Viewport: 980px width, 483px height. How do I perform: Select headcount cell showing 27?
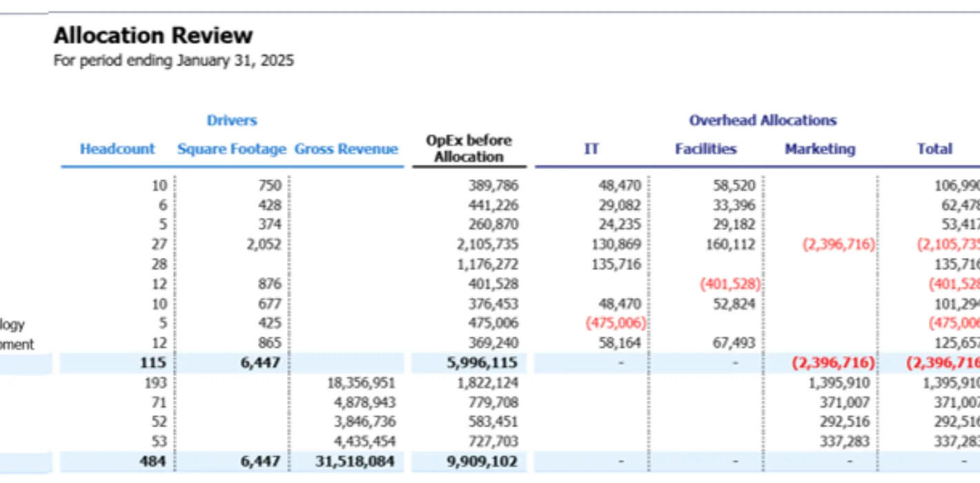159,244
